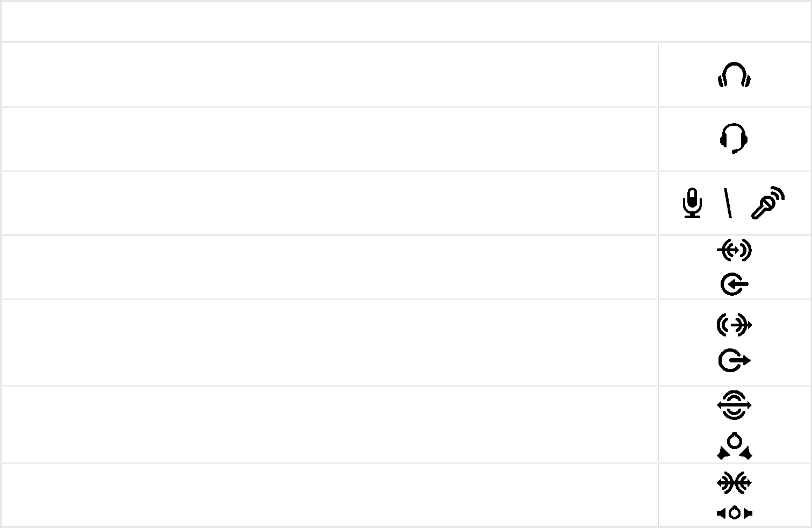Image resolution: width=812 pixels, height=528 pixels.
Task: Click the double-headed arrow through arcs icon
Action: click(734, 405)
